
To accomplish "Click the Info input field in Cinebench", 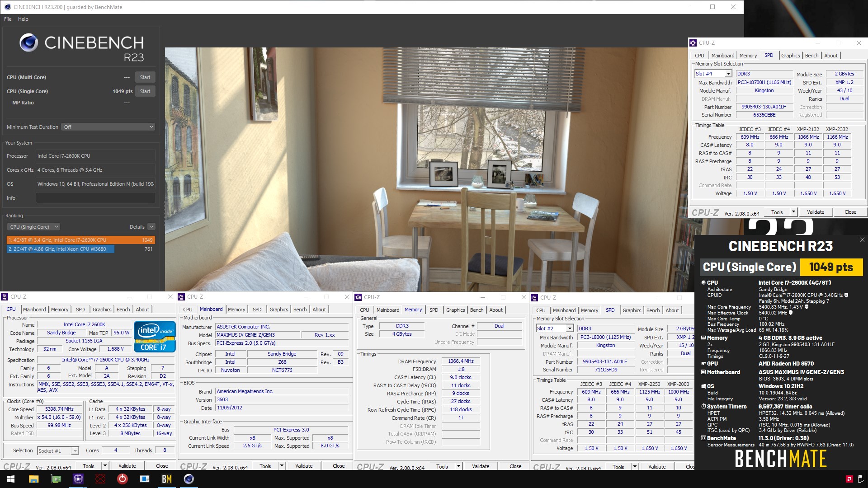I will pos(95,198).
